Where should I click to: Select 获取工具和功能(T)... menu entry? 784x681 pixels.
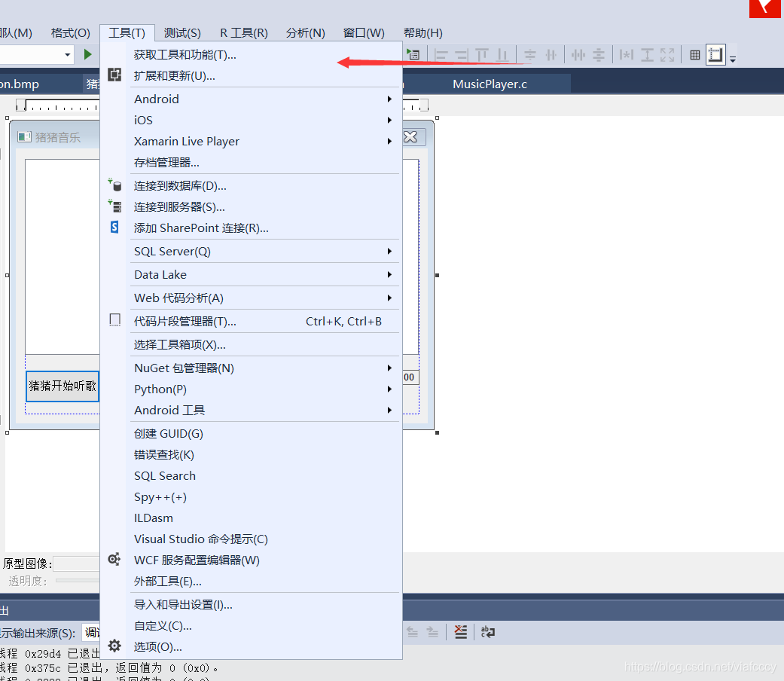[251, 54]
